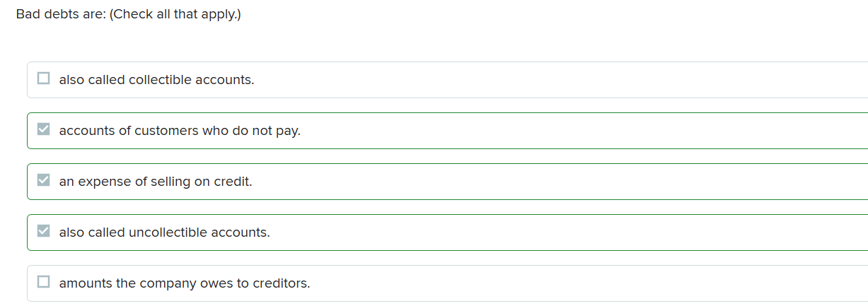This screenshot has height=306, width=868.
Task: Click the 'accounts of customers who do not pay.' text
Action: (180, 131)
